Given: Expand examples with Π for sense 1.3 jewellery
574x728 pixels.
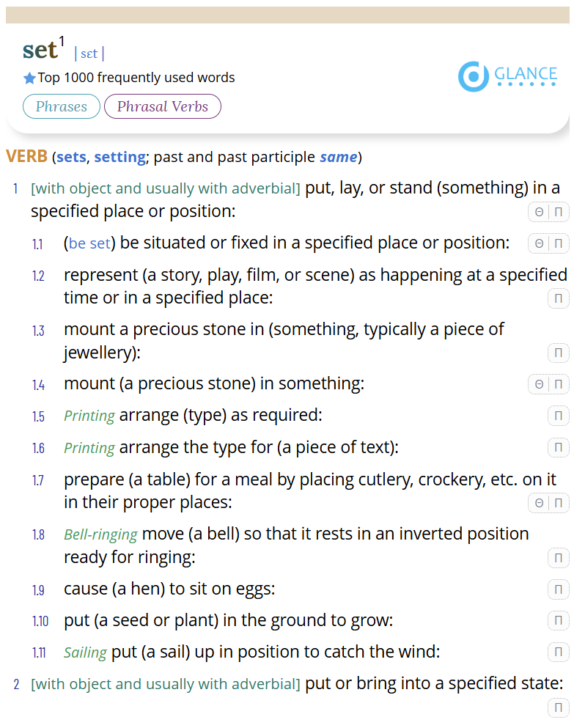Looking at the screenshot, I should [x=559, y=353].
